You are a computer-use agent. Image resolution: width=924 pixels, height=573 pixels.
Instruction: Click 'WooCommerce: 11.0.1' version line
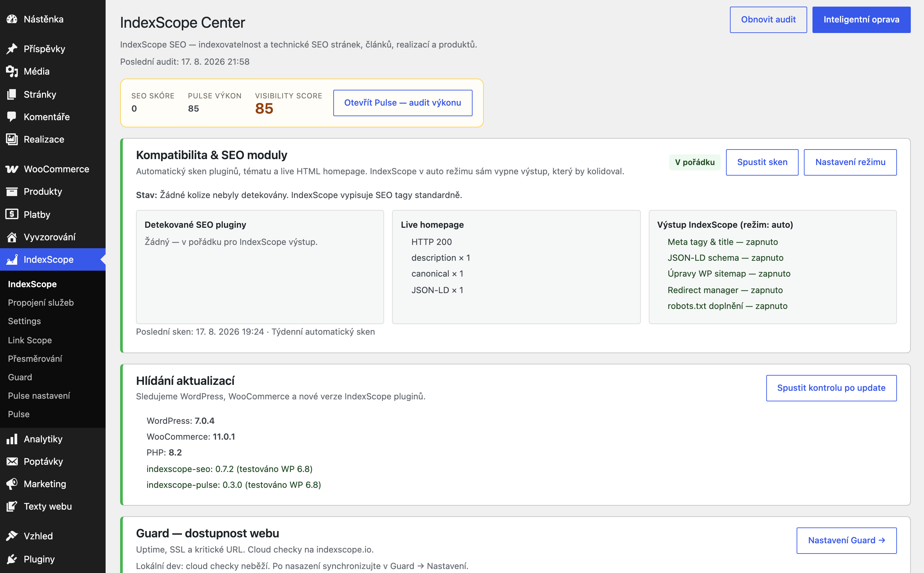coord(190,437)
